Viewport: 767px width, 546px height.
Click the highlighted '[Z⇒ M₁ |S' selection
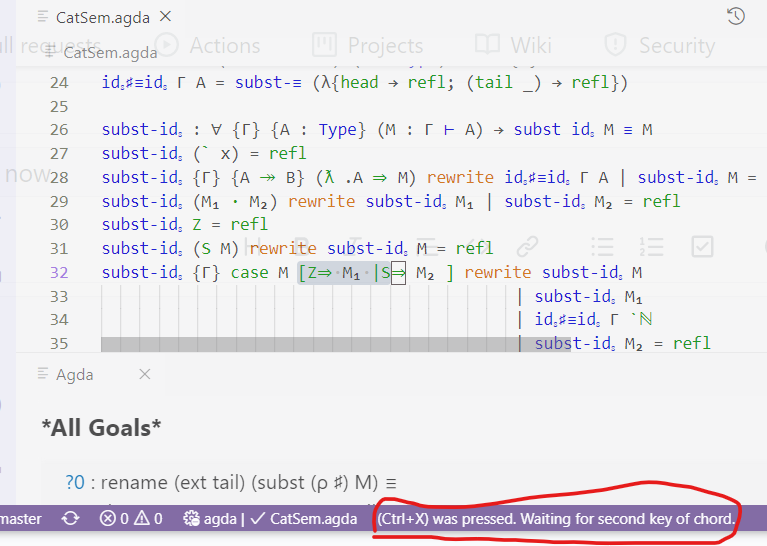tap(344, 273)
